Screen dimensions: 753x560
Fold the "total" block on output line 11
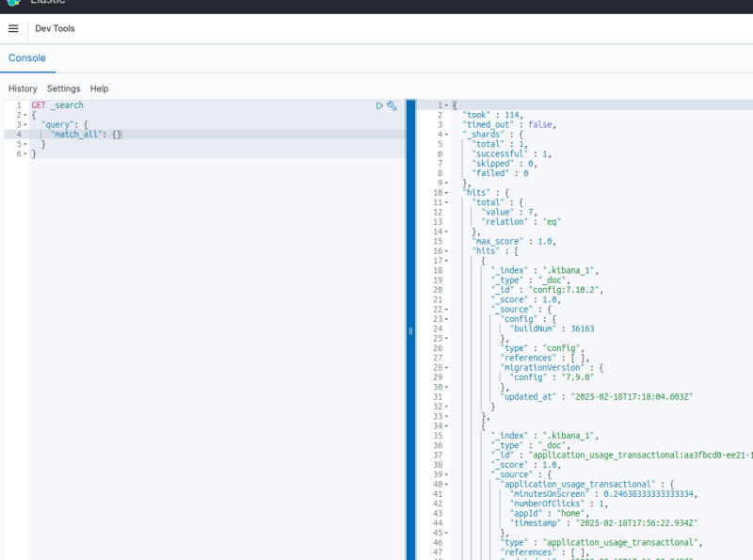[x=446, y=202]
